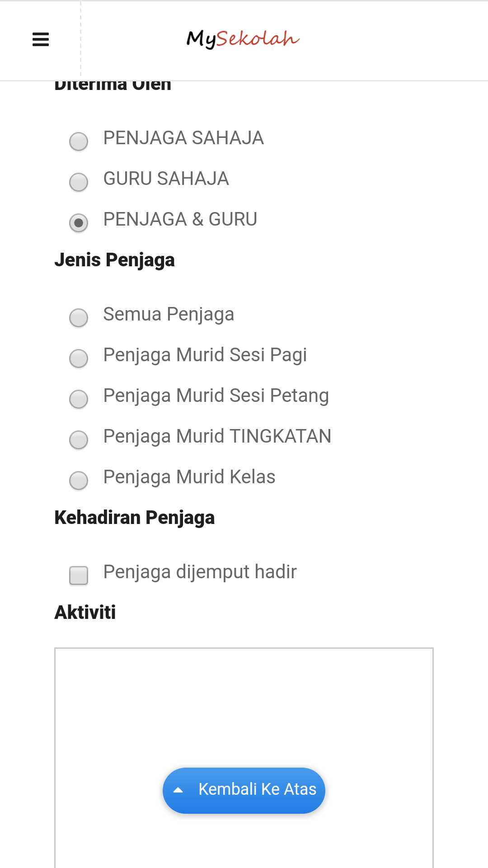
Task: Select the Penjaga Murid TINGKATAN radio button
Action: tap(79, 440)
